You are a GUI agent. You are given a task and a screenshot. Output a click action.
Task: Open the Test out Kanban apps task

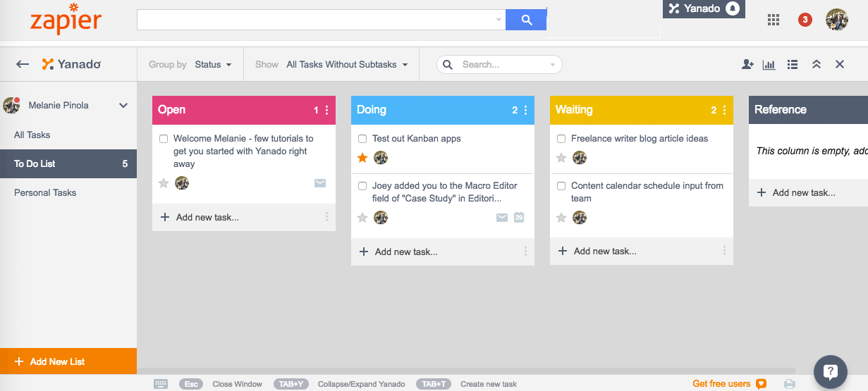417,139
